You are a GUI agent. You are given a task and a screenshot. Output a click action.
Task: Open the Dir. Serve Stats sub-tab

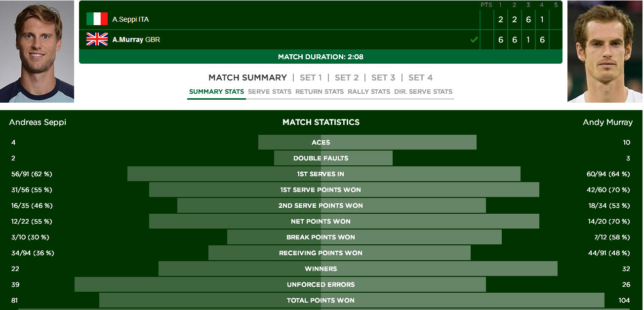click(x=423, y=91)
